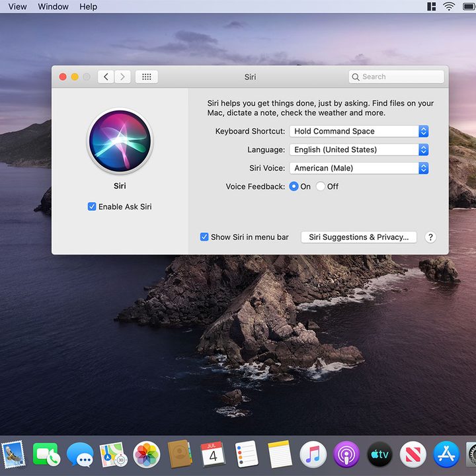Open the Siri Voice dropdown
Viewport: 476px width, 476px height.
click(359, 168)
